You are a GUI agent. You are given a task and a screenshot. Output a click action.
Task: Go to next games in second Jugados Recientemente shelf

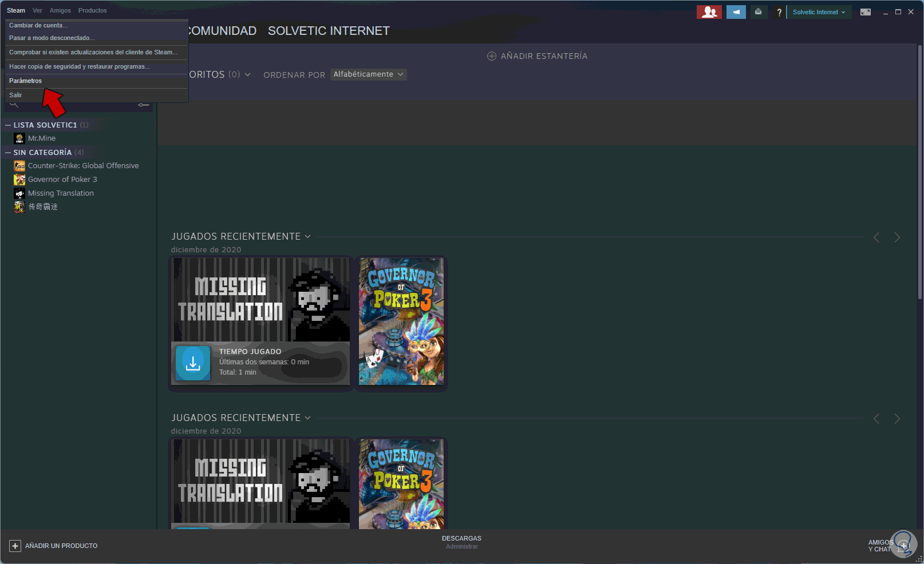pyautogui.click(x=897, y=419)
